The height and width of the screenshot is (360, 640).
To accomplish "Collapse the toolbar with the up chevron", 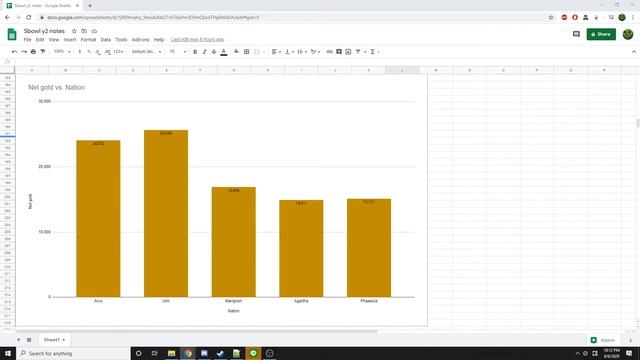I will 633,52.
